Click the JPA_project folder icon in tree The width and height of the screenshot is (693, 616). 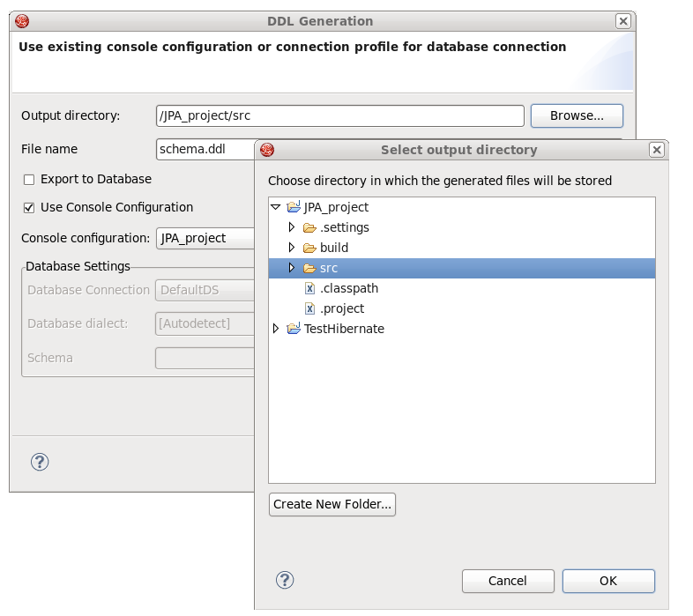(293, 208)
